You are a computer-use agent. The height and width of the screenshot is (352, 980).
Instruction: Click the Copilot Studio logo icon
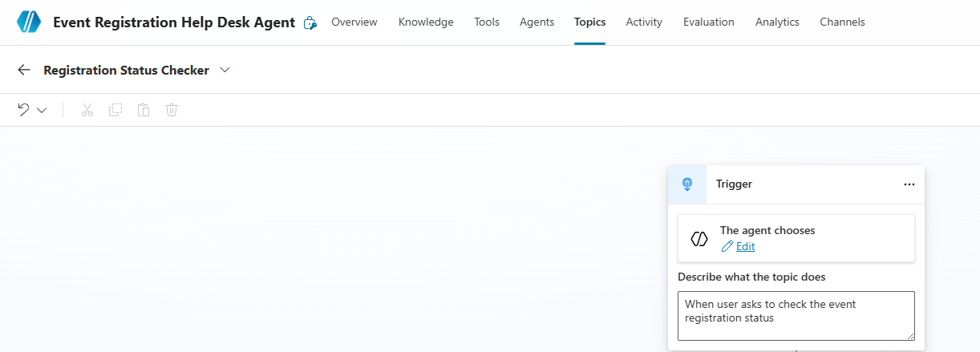pyautogui.click(x=28, y=22)
